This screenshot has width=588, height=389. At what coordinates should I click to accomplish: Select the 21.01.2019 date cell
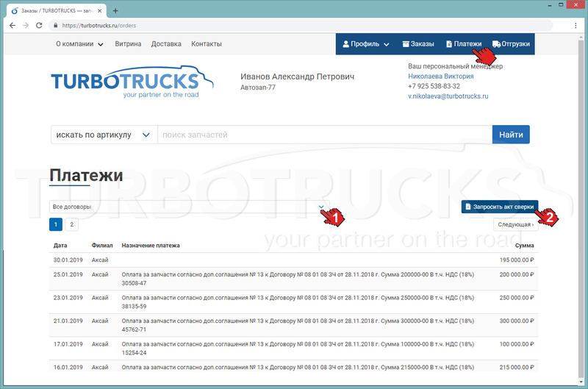(x=68, y=321)
